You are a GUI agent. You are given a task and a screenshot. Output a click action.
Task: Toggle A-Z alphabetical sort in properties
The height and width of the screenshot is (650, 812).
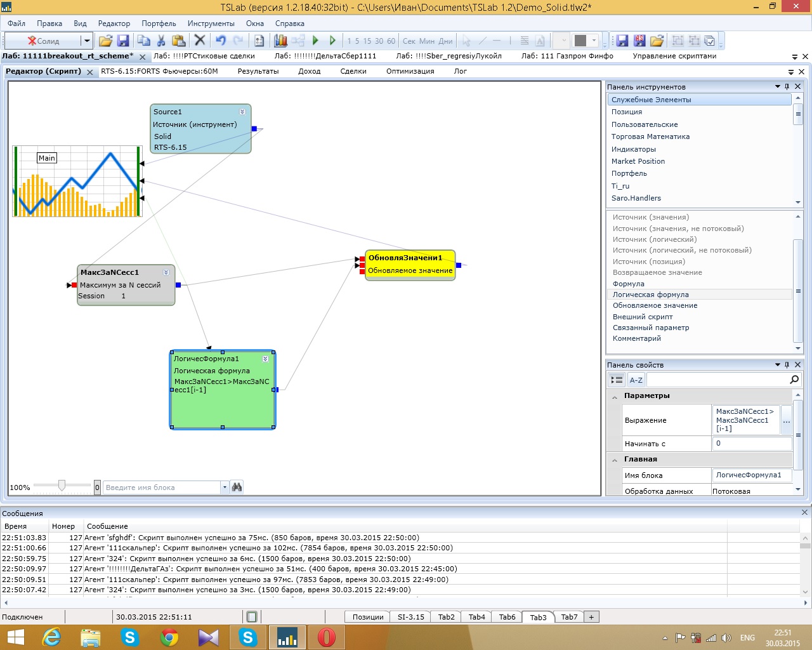[636, 380]
